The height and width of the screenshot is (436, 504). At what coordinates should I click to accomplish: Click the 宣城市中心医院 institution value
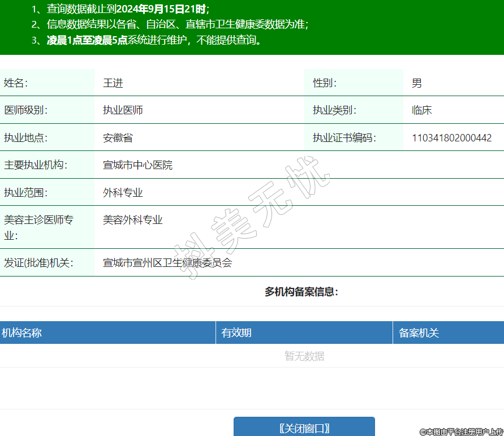pos(137,165)
